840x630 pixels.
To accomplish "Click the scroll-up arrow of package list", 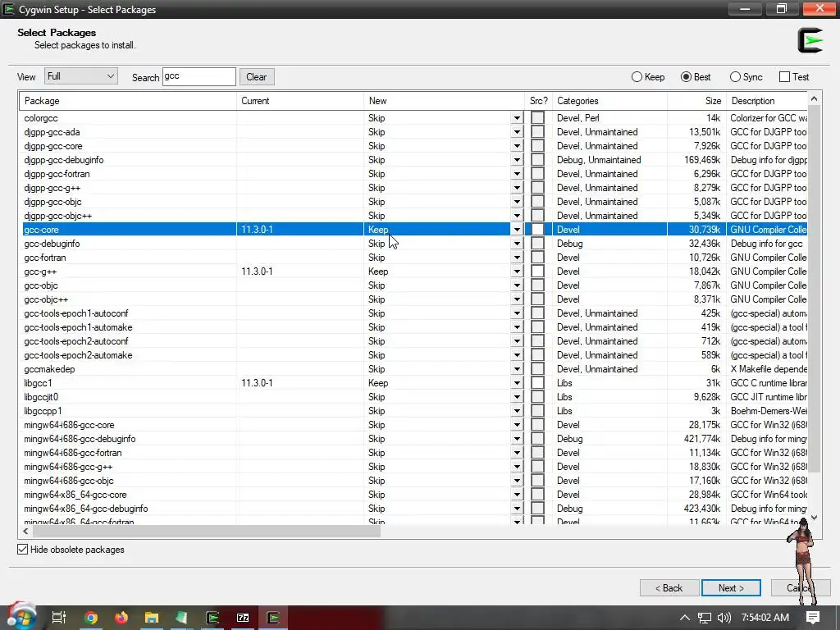I will click(x=814, y=99).
